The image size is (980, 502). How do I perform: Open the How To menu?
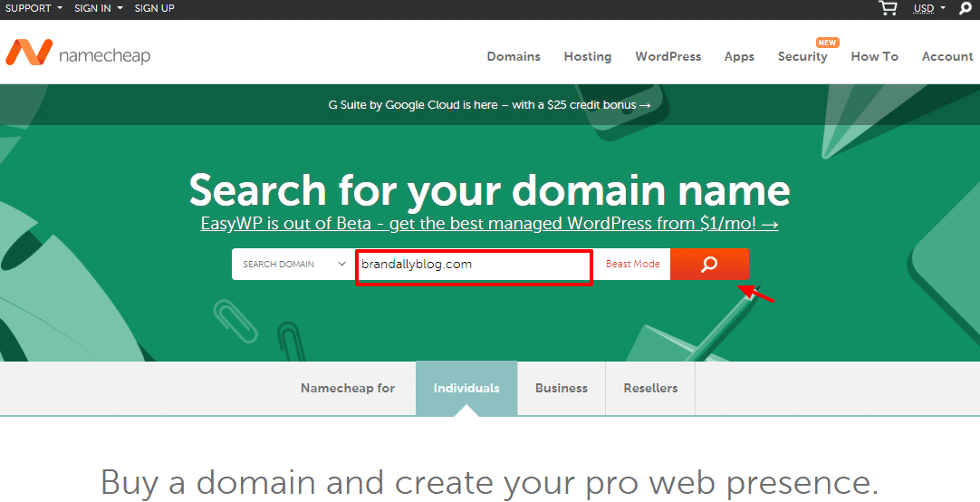click(x=874, y=56)
